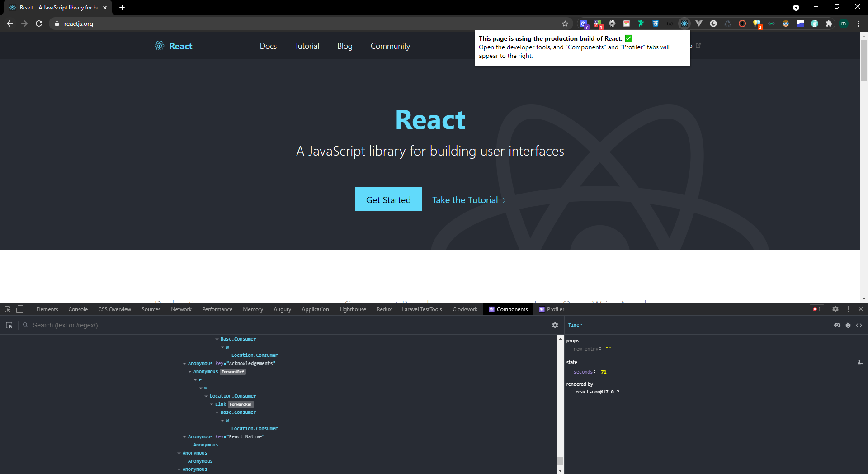
Task: Log Timer component data with bug icon
Action: [x=848, y=325]
